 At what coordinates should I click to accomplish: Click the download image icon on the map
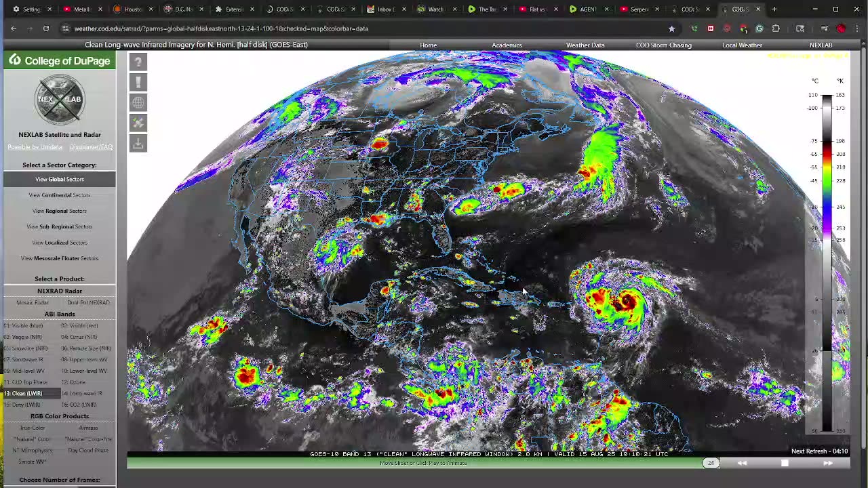click(x=138, y=143)
